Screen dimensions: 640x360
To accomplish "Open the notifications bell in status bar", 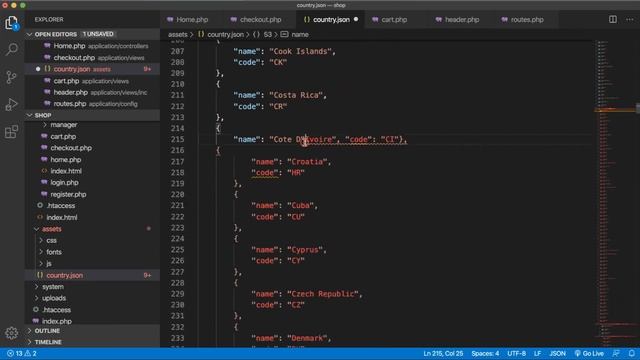I will click(631, 353).
